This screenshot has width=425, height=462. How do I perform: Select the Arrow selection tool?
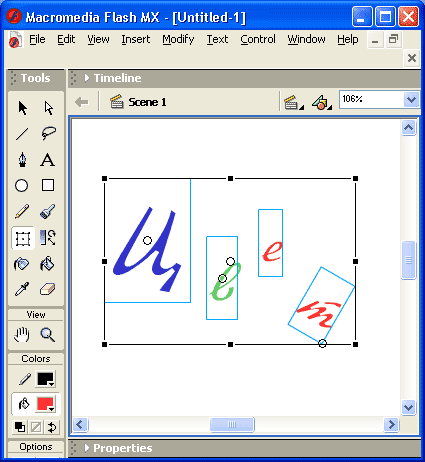point(22,108)
